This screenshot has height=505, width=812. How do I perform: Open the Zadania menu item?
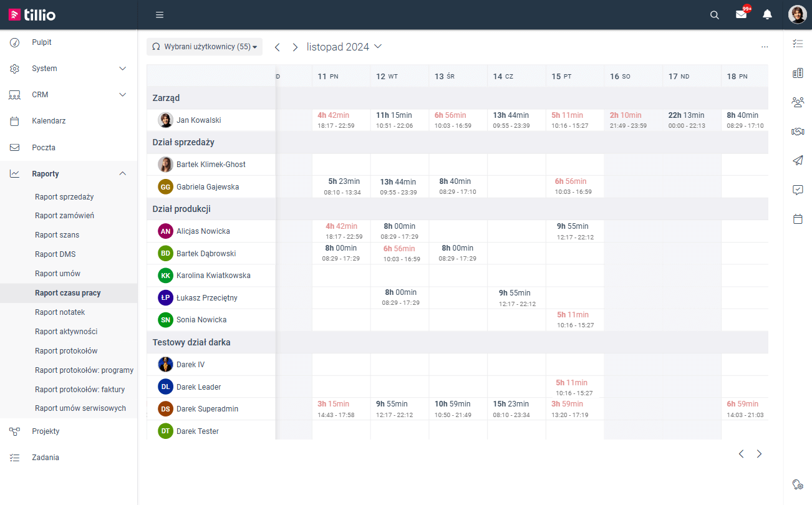tap(46, 458)
